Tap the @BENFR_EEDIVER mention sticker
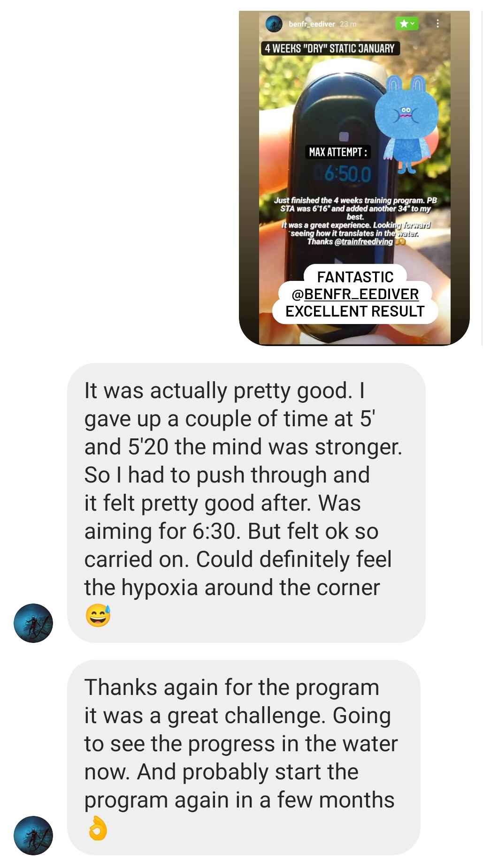Screen dimensions: 483x868 (355, 294)
